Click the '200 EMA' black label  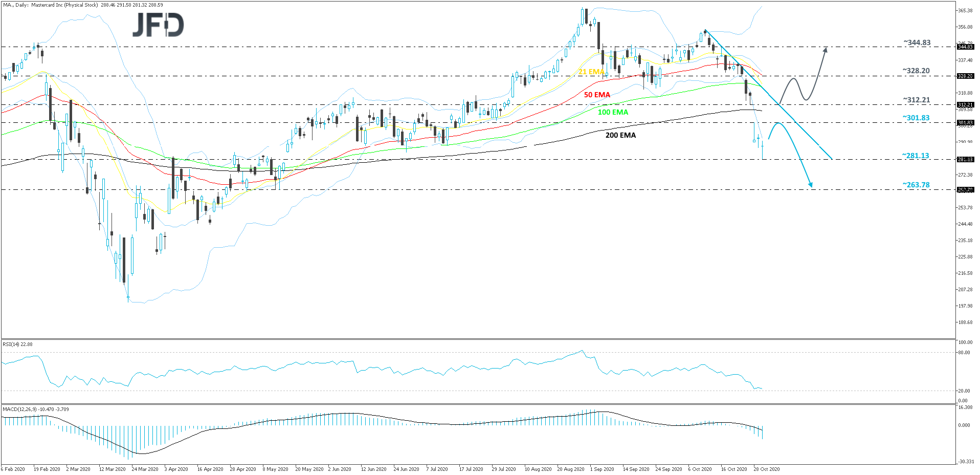(620, 135)
